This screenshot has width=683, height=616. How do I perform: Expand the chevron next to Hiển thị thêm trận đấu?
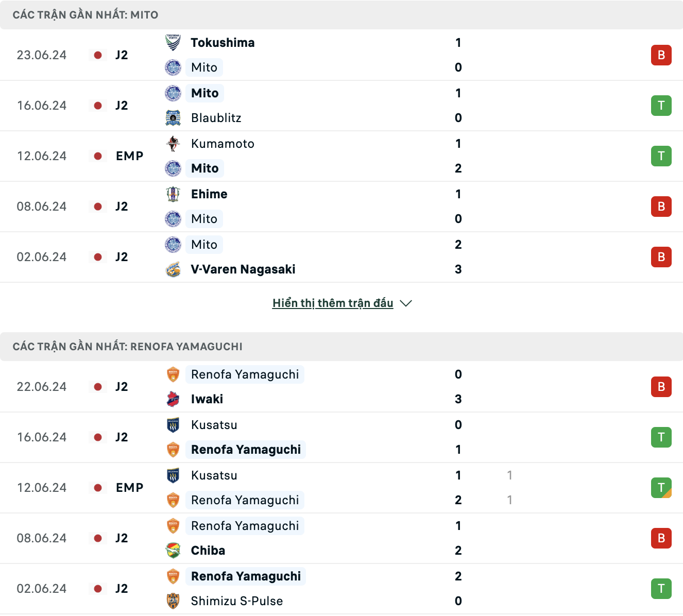(406, 303)
